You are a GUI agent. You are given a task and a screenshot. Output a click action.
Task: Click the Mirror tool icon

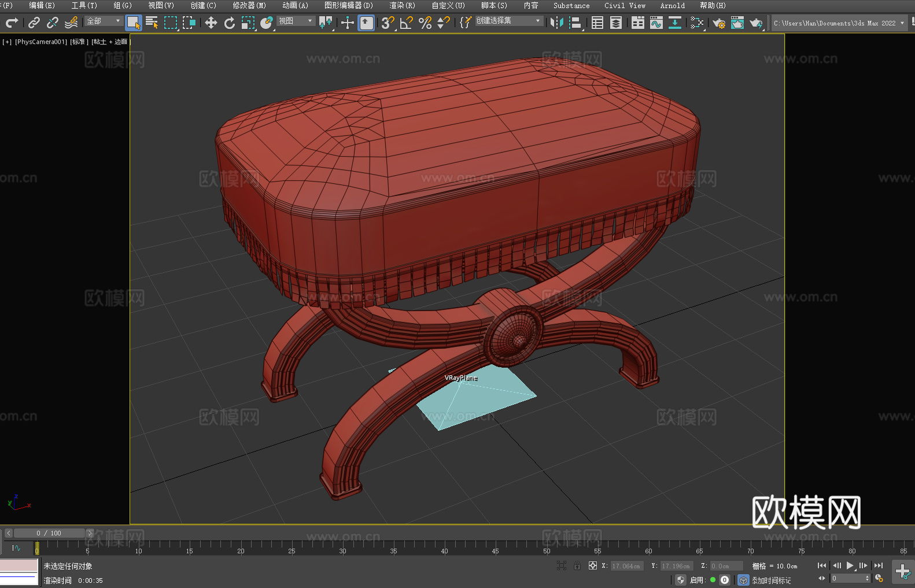[x=556, y=23]
